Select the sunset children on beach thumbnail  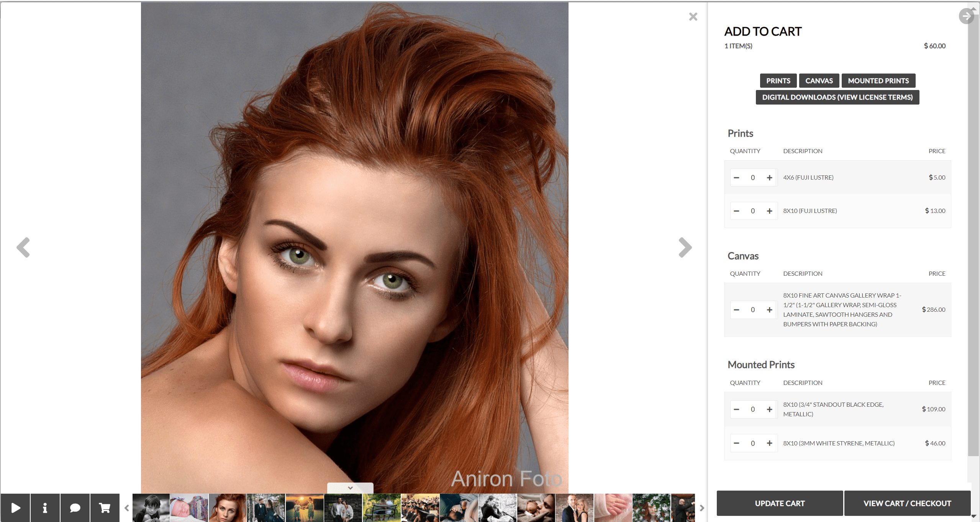click(x=305, y=508)
